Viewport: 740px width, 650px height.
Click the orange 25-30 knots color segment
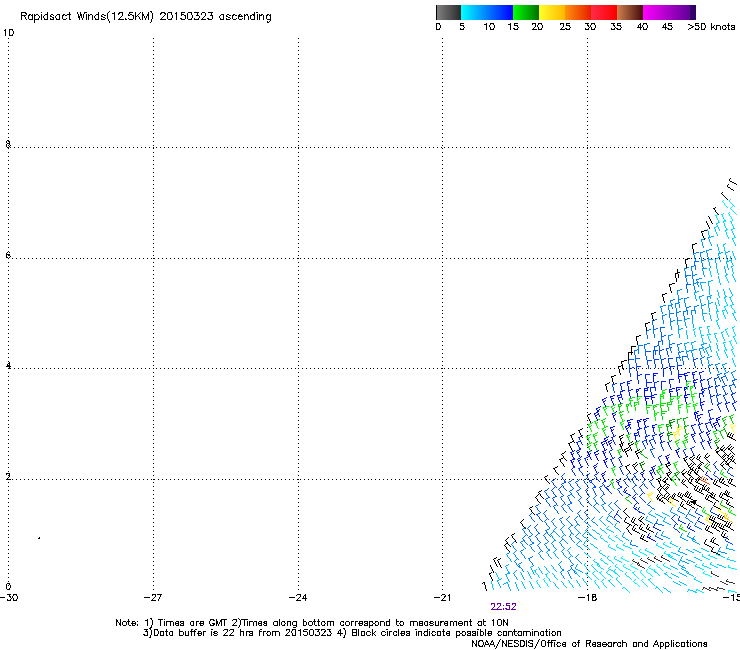[x=578, y=12]
